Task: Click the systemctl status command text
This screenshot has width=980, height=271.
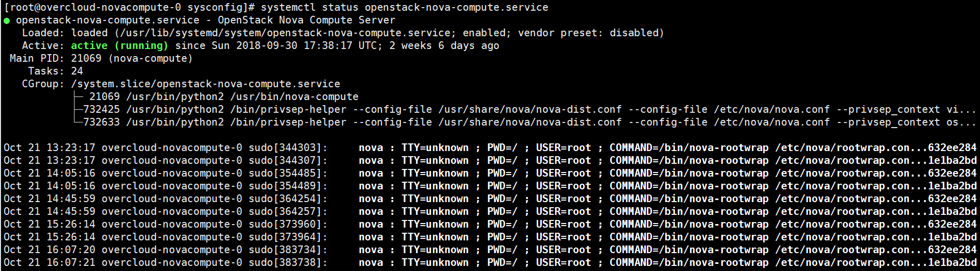Action: (404, 7)
